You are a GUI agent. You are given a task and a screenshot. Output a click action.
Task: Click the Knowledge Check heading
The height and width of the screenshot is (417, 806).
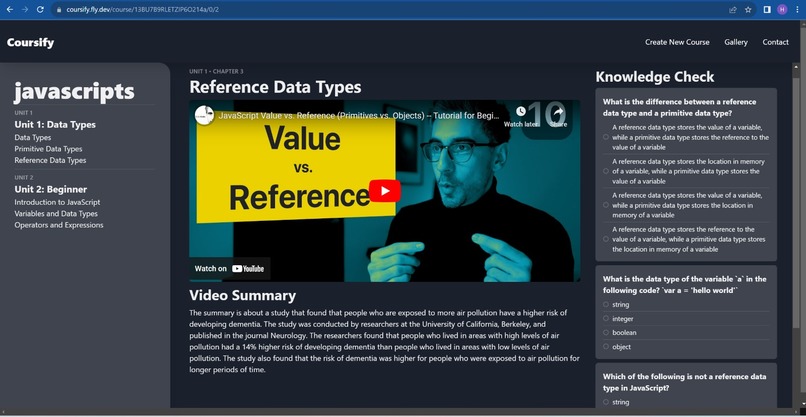click(x=654, y=77)
